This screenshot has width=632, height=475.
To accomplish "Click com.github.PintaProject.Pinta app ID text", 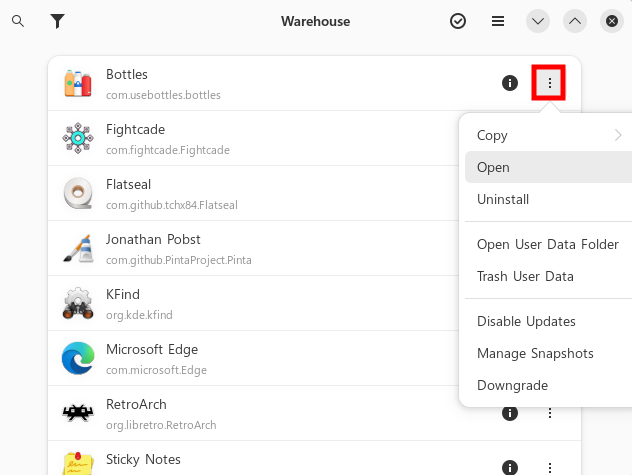I will pyautogui.click(x=179, y=260).
